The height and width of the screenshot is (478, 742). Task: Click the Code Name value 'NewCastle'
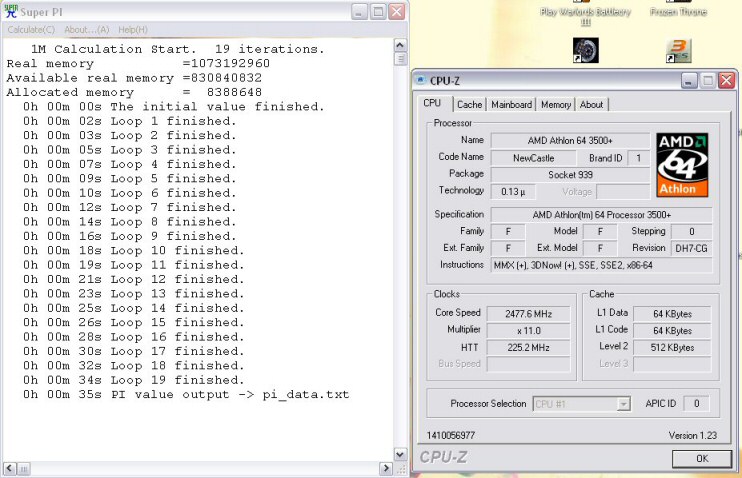(533, 158)
